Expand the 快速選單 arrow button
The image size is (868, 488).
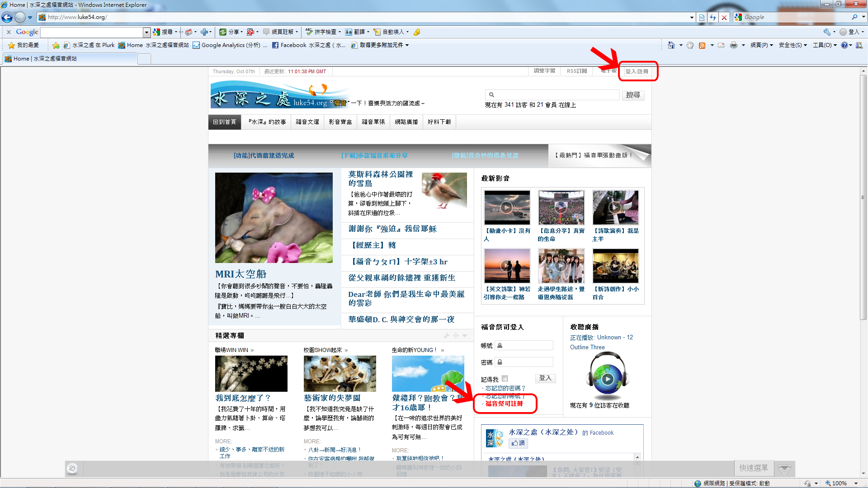[x=785, y=469]
